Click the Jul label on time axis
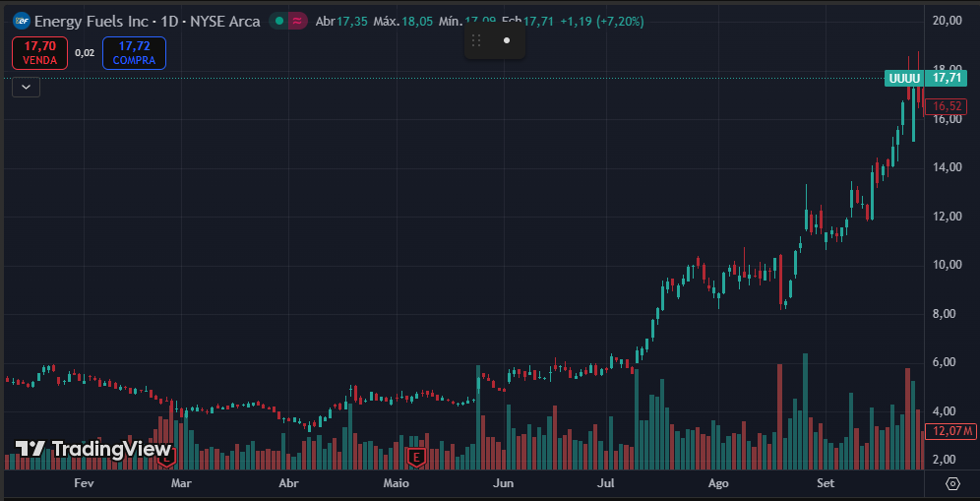 pos(606,483)
